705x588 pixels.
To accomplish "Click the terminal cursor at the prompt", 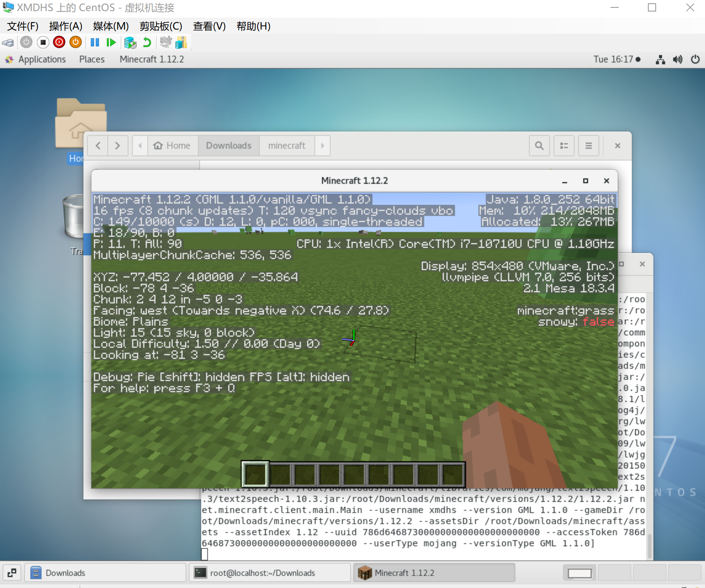I will click(205, 555).
